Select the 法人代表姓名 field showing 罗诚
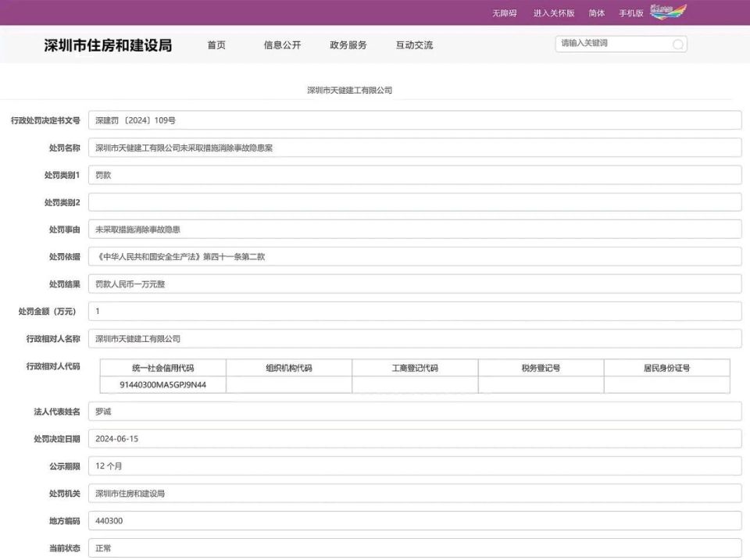This screenshot has height=560, width=750. (416, 411)
